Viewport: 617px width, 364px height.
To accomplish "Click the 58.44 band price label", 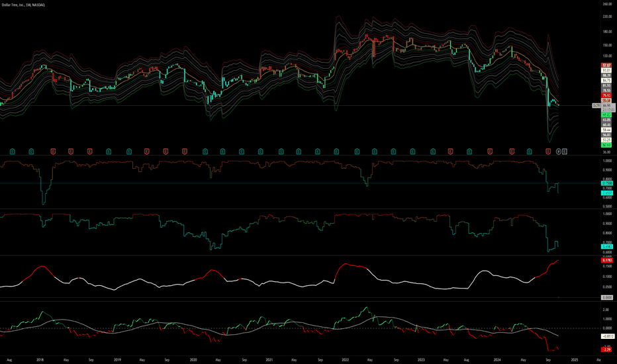I will (606, 130).
